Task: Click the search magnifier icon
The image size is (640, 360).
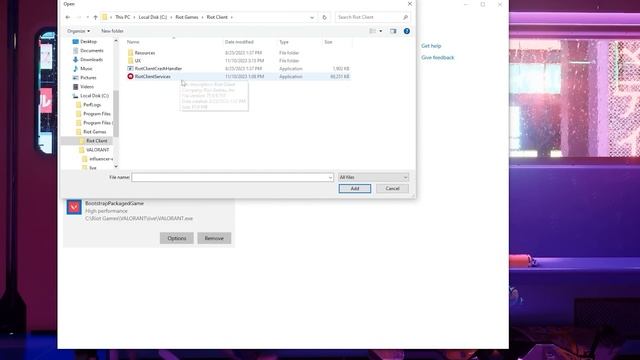Action: (x=405, y=17)
